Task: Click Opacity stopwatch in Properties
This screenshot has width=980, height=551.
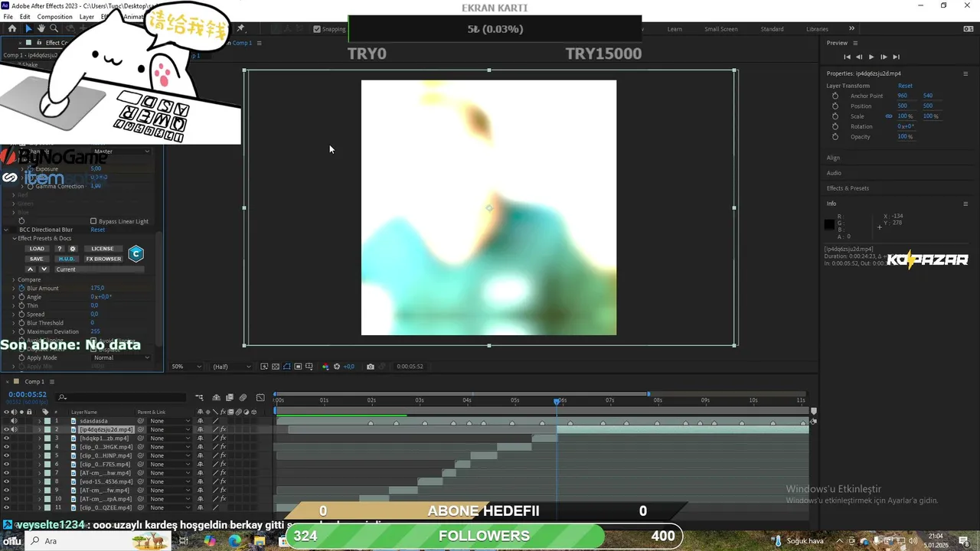Action: pyautogui.click(x=835, y=137)
